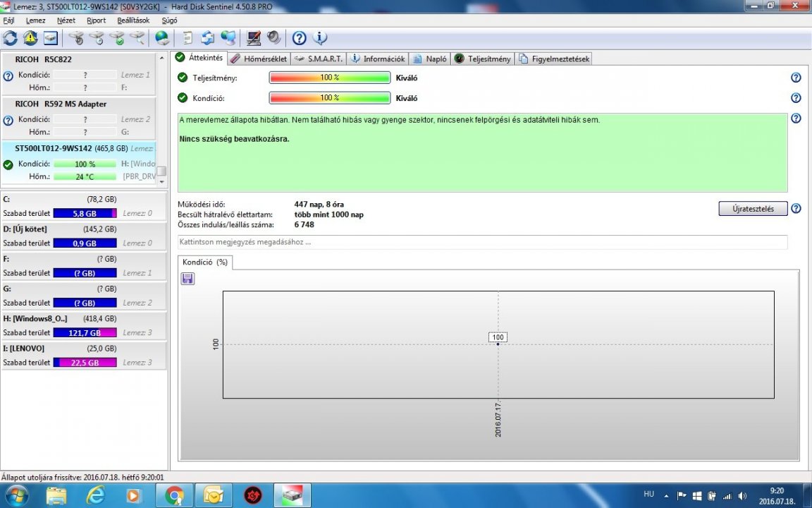Select partition I: [LENOVO]
The height and width of the screenshot is (508, 812).
83,356
